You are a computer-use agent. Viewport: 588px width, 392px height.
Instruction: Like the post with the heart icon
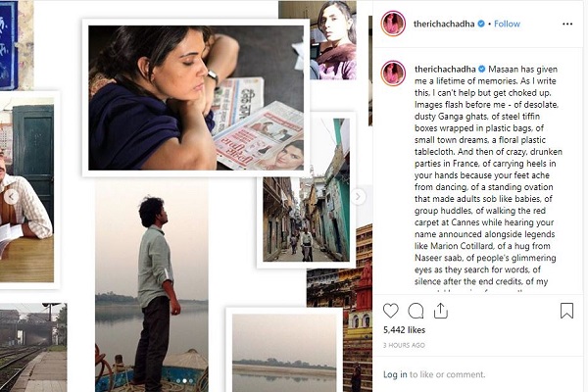click(x=390, y=311)
